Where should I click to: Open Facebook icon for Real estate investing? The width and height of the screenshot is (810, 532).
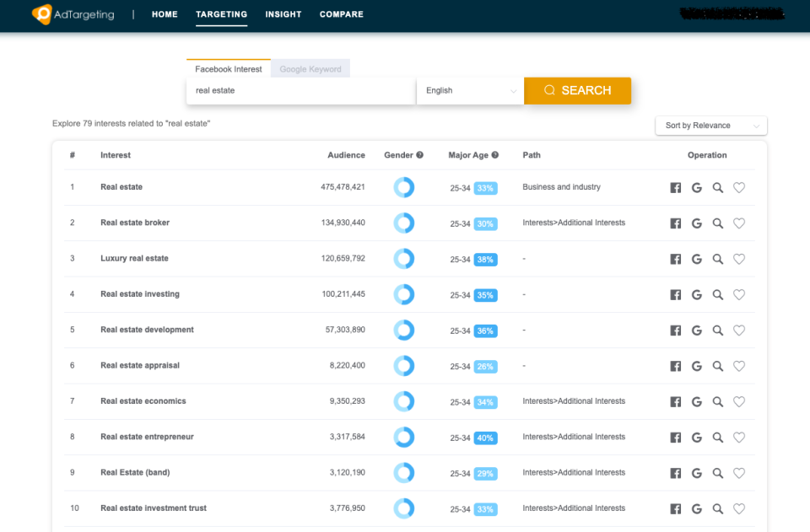pyautogui.click(x=675, y=294)
